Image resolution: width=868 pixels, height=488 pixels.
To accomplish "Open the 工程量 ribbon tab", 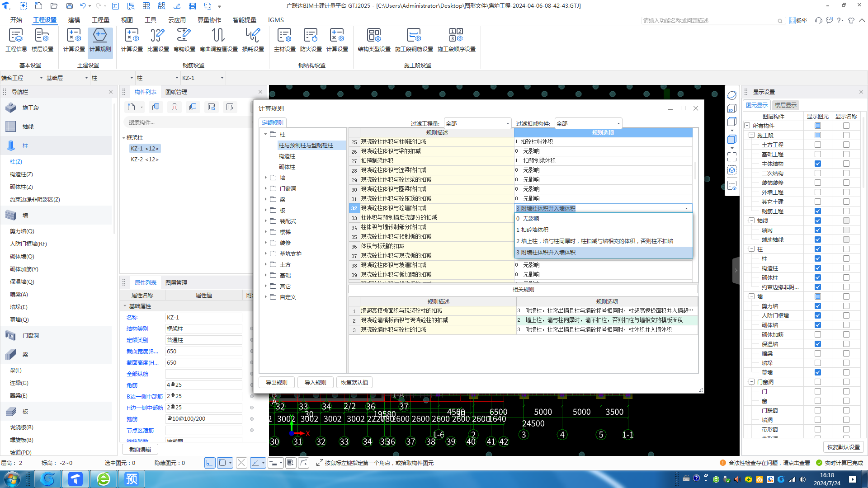I will [x=100, y=20].
